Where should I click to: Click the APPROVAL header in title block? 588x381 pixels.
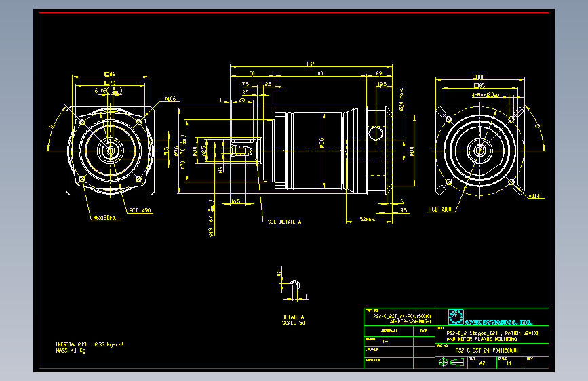point(389,331)
